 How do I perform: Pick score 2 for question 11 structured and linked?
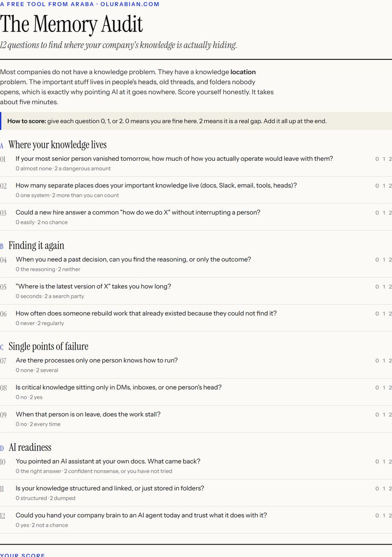pos(390,488)
